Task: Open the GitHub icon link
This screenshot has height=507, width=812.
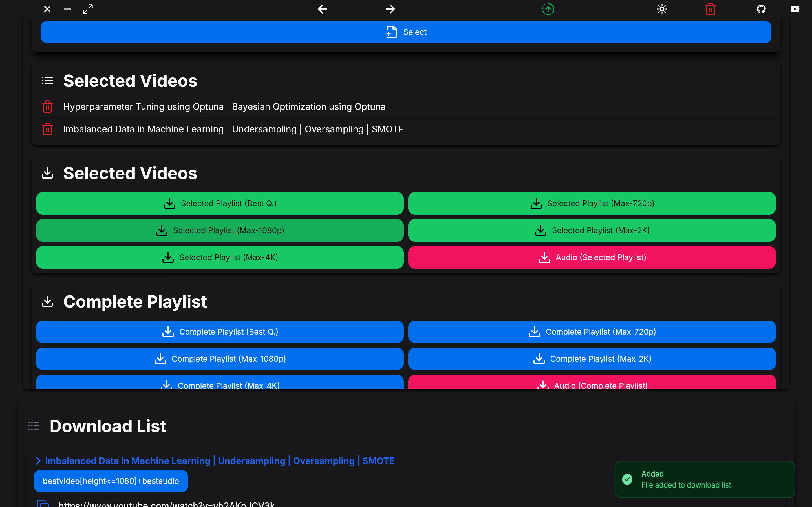Action: 761,9
